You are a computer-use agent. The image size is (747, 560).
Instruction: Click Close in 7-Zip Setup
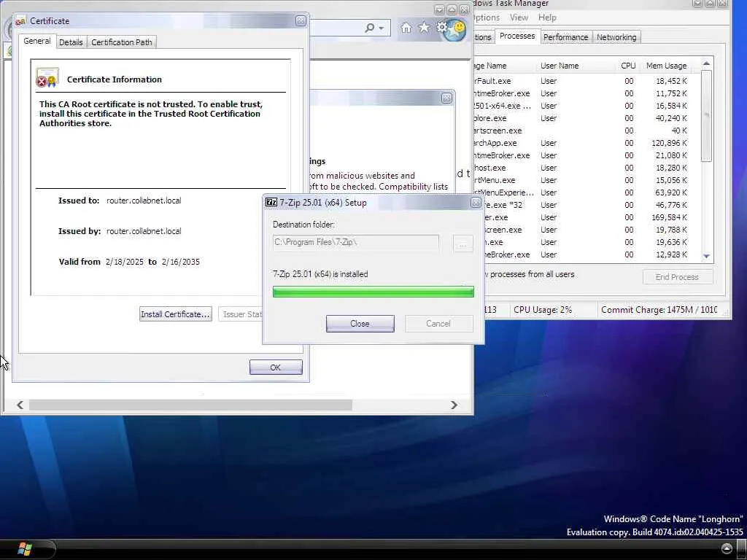(360, 324)
